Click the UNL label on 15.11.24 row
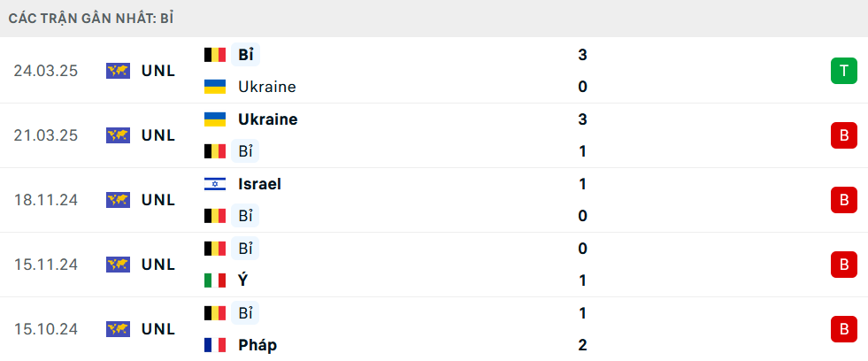868x361 pixels. pyautogui.click(x=158, y=265)
